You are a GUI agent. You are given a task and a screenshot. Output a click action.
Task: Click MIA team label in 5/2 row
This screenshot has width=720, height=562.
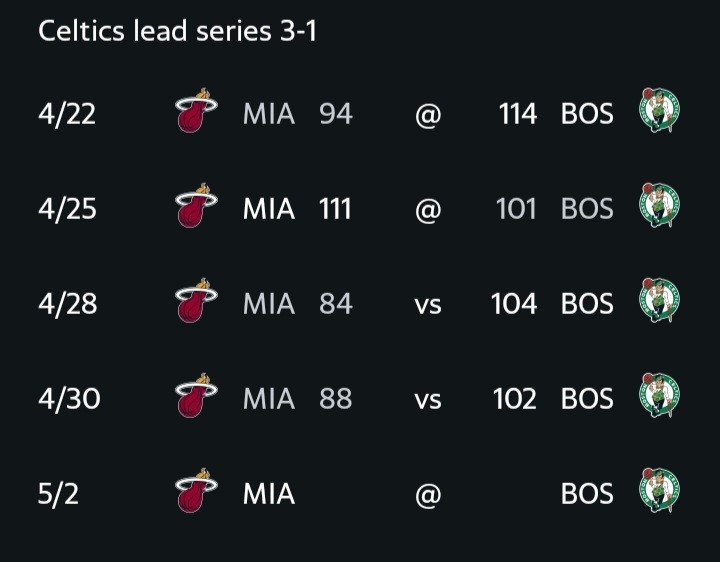pyautogui.click(x=269, y=494)
